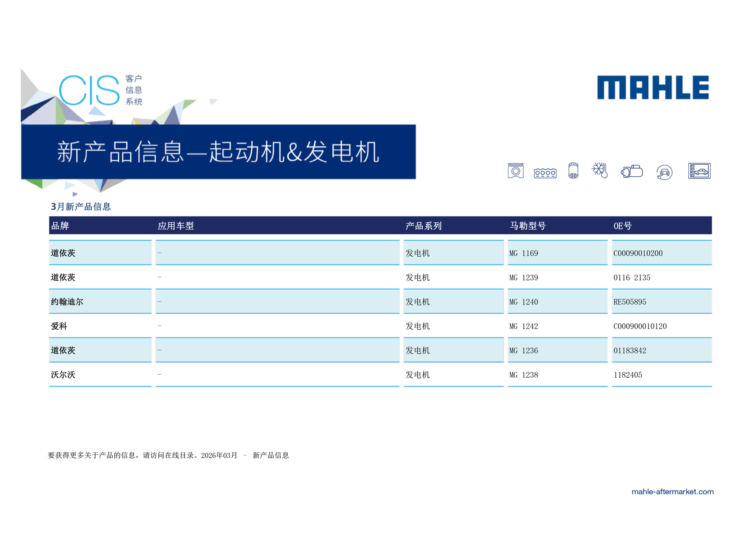Image resolution: width=756 pixels, height=534 pixels.
Task: Click the 新产品信息 title banner
Action: (x=218, y=152)
